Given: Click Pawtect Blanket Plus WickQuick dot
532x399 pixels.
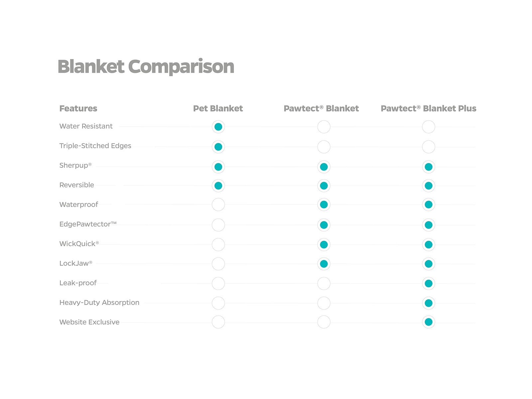Looking at the screenshot, I should click(428, 244).
